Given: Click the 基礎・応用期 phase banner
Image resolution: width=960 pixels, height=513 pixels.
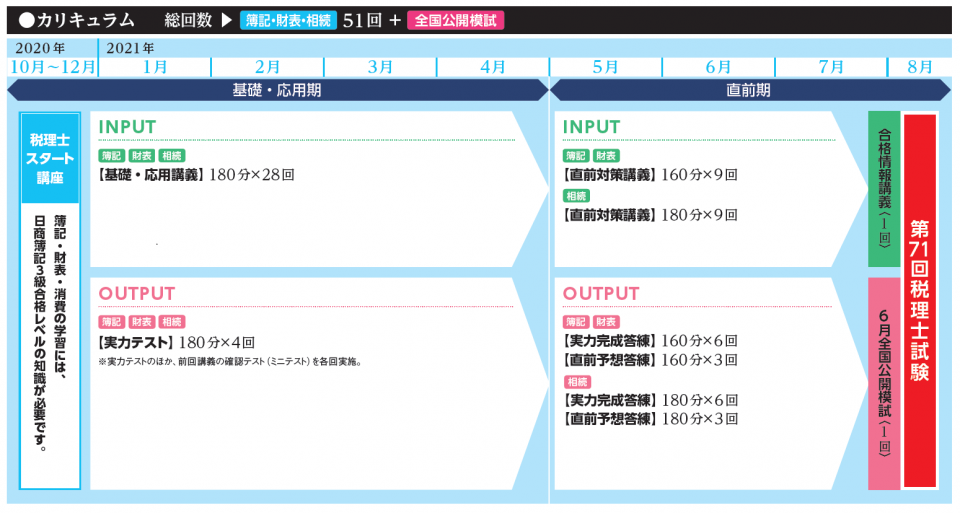Looking at the screenshot, I should click(x=277, y=90).
